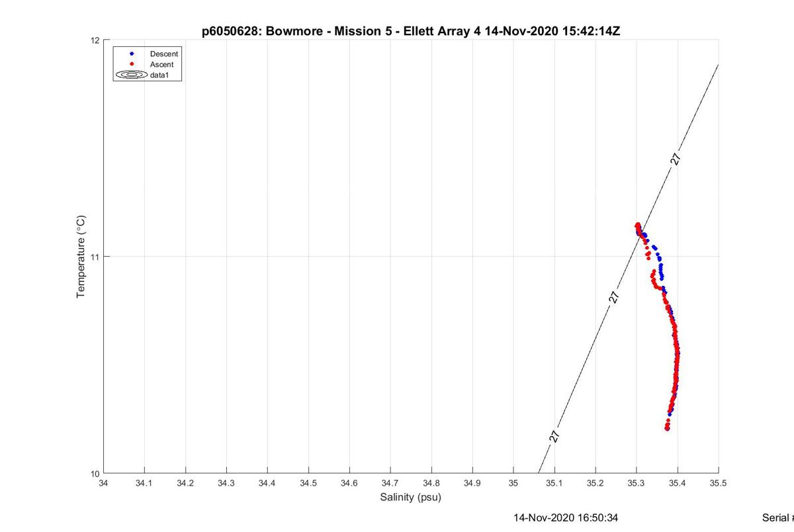The height and width of the screenshot is (532, 794).
Task: Click the x-axis tick label "34.4"
Action: [x=267, y=484]
